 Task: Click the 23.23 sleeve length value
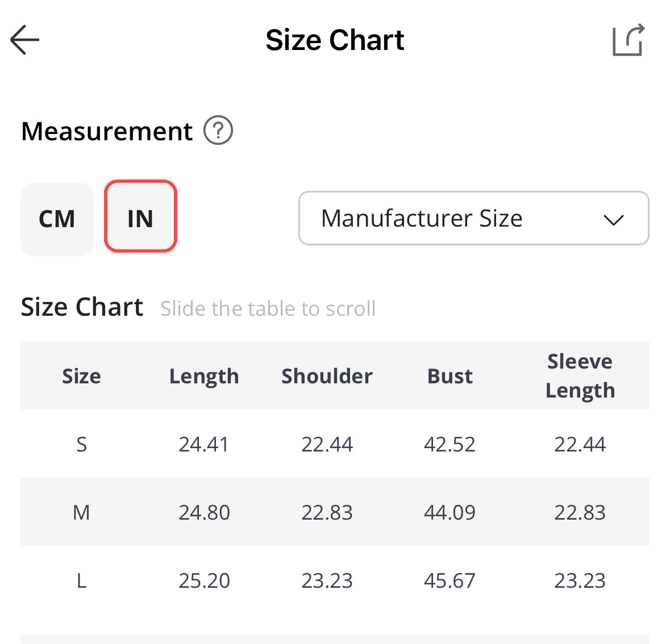click(x=580, y=580)
